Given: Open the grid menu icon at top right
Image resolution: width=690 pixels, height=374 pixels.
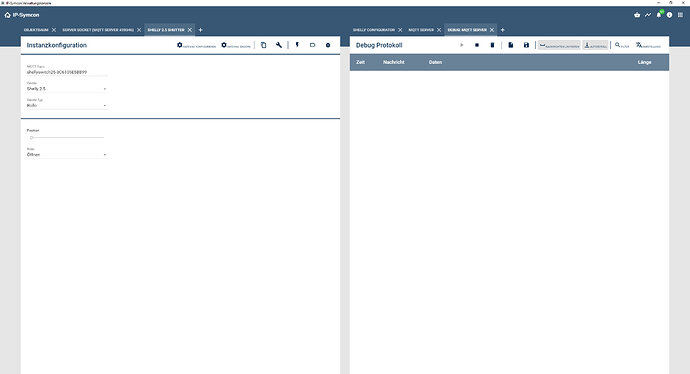Looking at the screenshot, I should (x=680, y=15).
